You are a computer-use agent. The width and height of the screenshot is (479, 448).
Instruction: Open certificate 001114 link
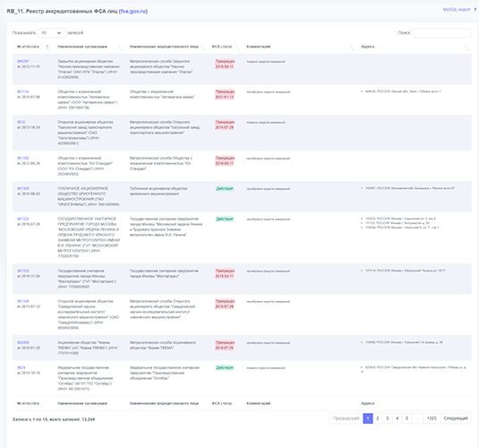[23, 91]
